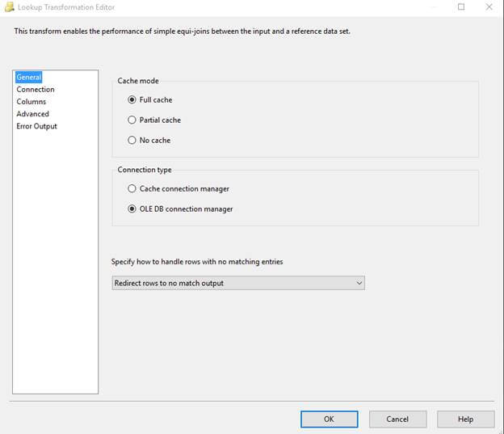Viewport: 504px width, 434px height.
Task: Choose Partial cache mode
Action: pos(132,120)
